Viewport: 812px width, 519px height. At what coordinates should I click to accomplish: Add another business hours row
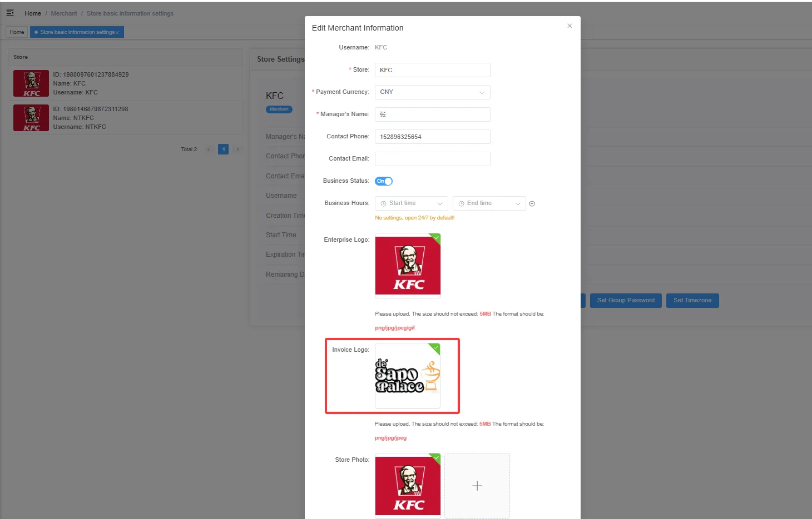coord(532,204)
